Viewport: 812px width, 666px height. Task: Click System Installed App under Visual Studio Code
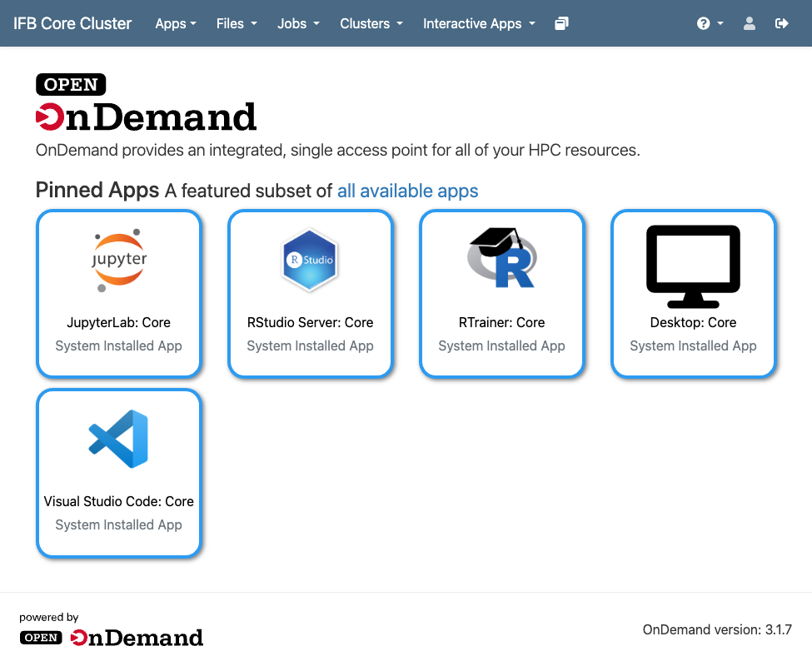click(x=118, y=524)
